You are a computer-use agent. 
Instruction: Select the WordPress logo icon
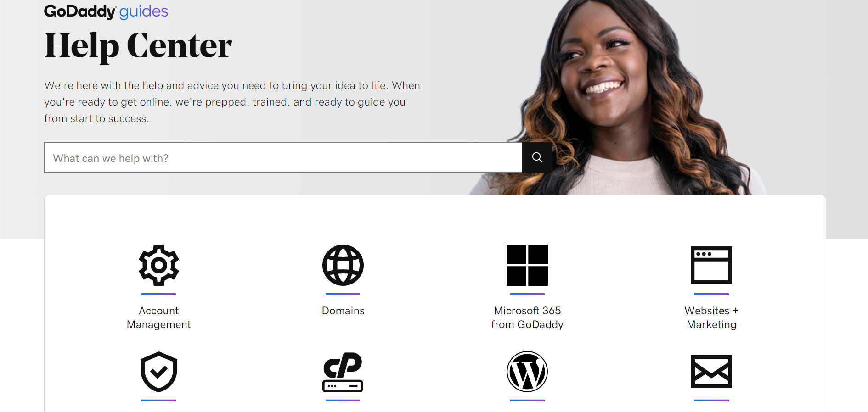[527, 372]
